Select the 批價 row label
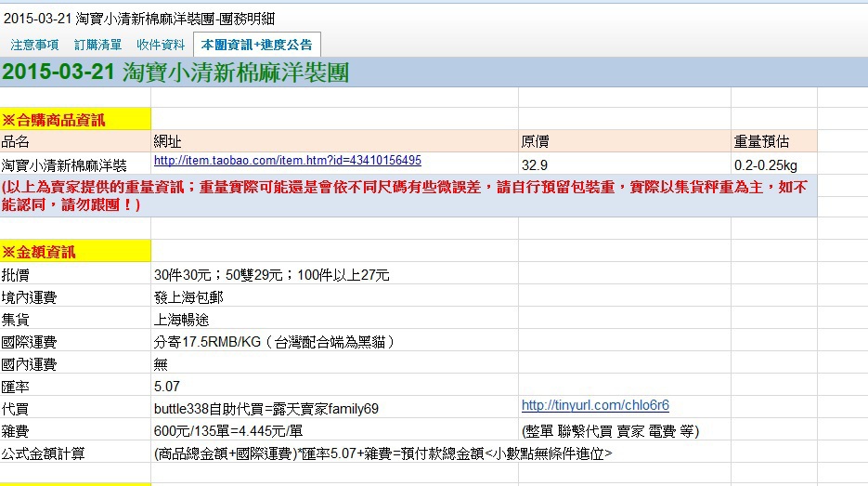The image size is (868, 486). point(75,274)
